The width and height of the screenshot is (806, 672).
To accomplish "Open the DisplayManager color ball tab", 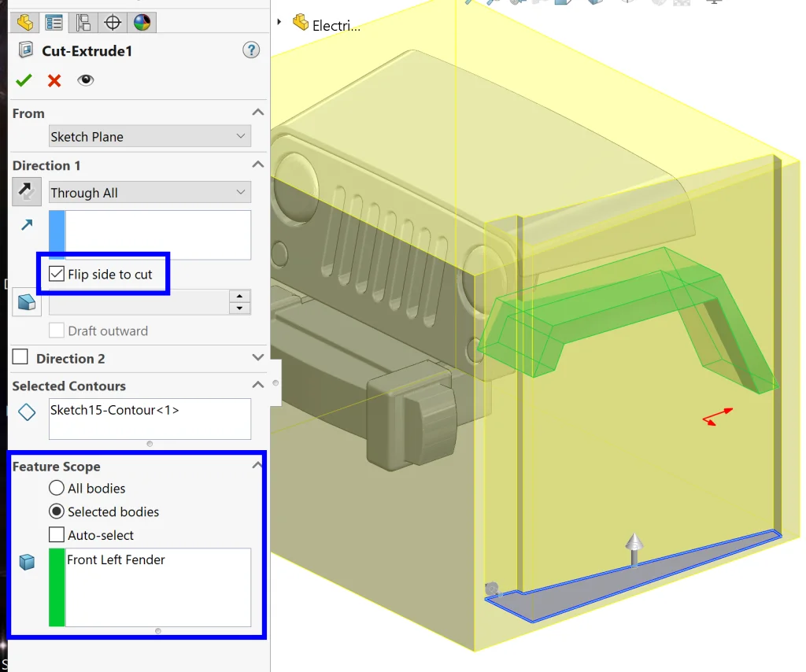I will [142, 22].
